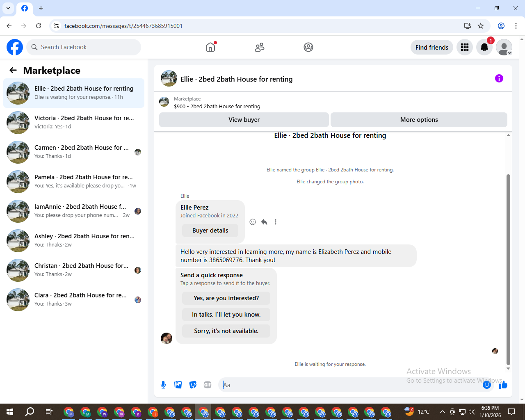Click the choose sticker icon
The image size is (525, 420).
pos(193,385)
